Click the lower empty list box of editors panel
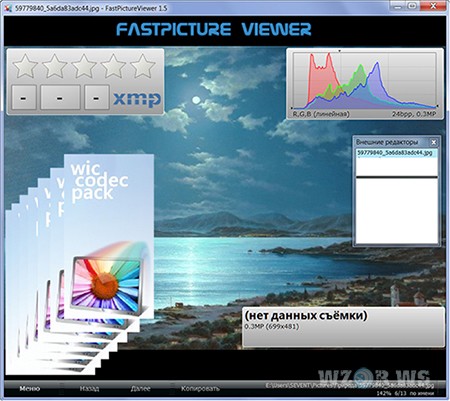The height and width of the screenshot is (401, 450). (396, 211)
